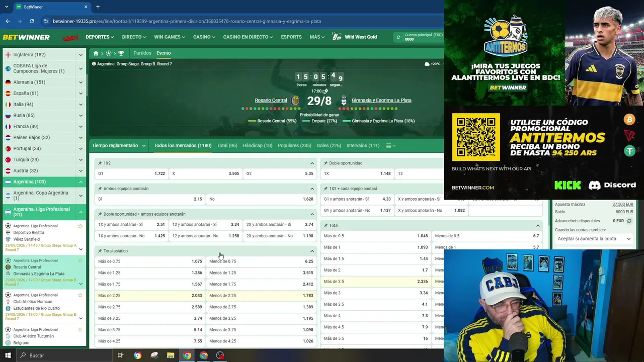
Task: Click the browser back arrow
Action: [8, 21]
